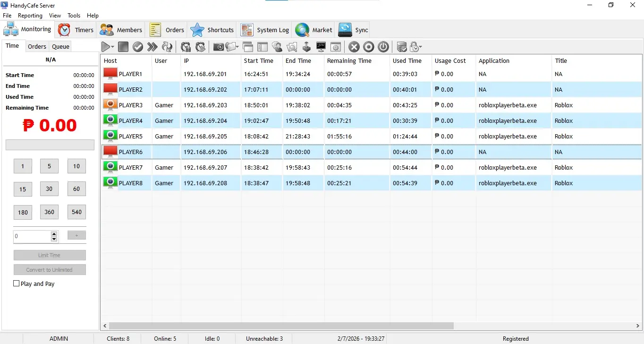Click the scrollbar right arrow under the table
This screenshot has height=344, width=644.
[638, 326]
